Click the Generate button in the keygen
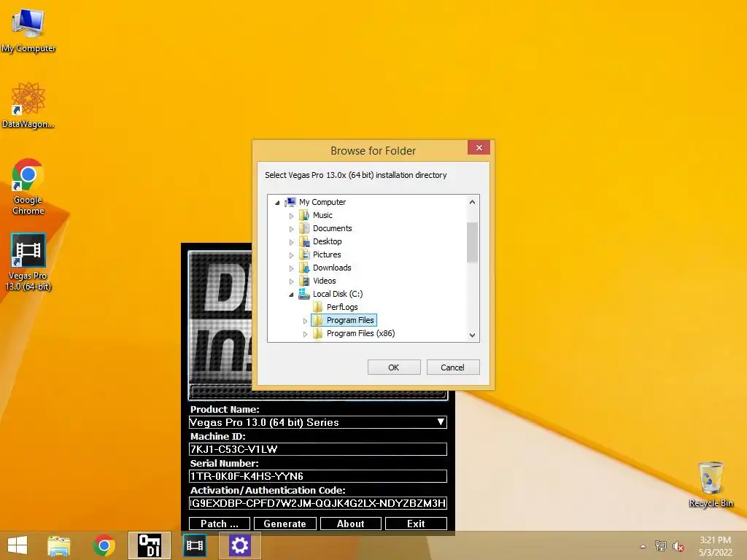The height and width of the screenshot is (560, 747). point(285,524)
